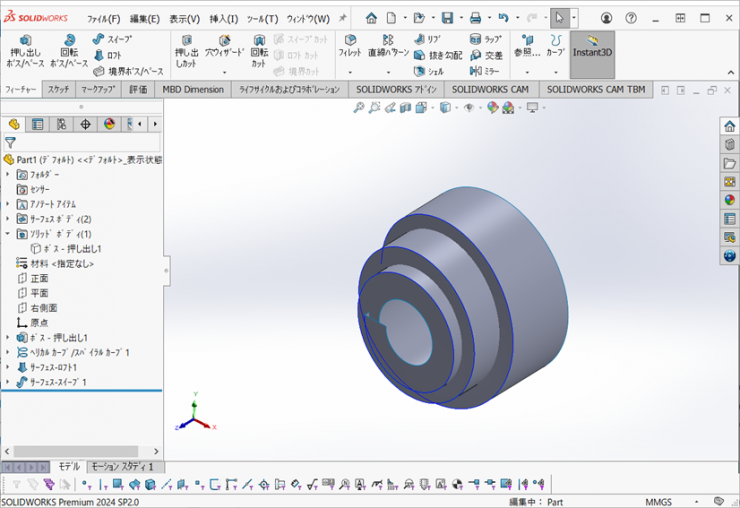The image size is (740, 508).
Task: Click the DisplayManager color sphere icon
Action: point(109,124)
